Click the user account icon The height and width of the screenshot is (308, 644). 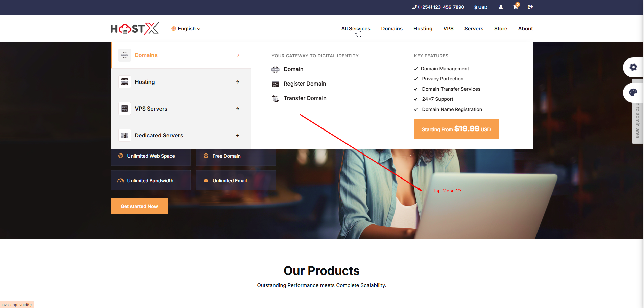point(501,7)
